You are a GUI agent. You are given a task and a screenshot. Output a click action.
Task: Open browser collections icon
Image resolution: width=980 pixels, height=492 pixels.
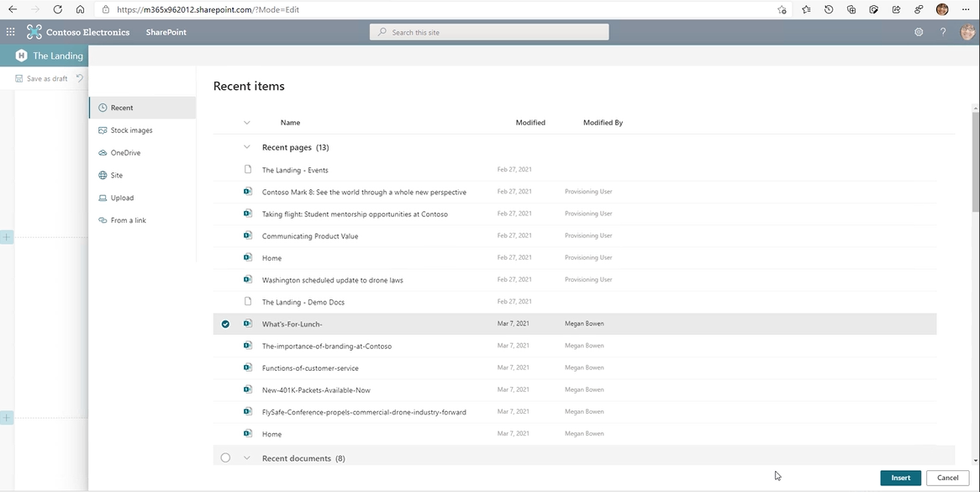[x=851, y=9]
